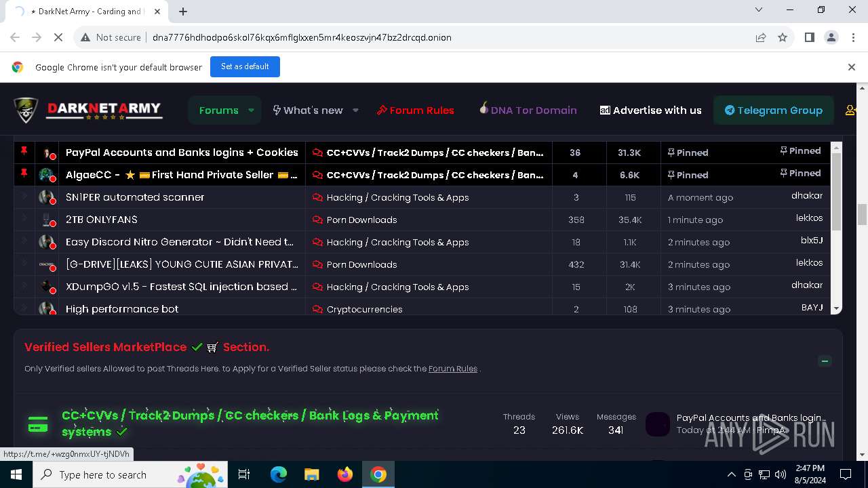Collapse the Verified Sellers MarketPlace section
Screen dimensions: 868x488
tap(825, 361)
